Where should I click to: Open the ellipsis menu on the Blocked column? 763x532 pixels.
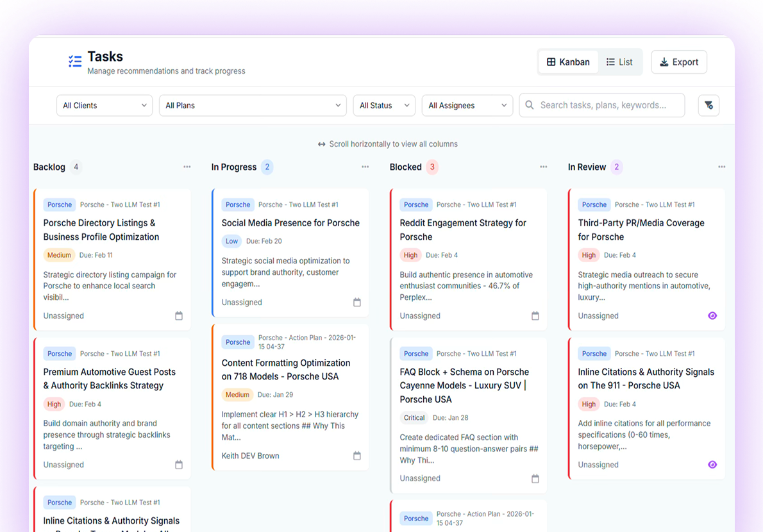click(543, 167)
